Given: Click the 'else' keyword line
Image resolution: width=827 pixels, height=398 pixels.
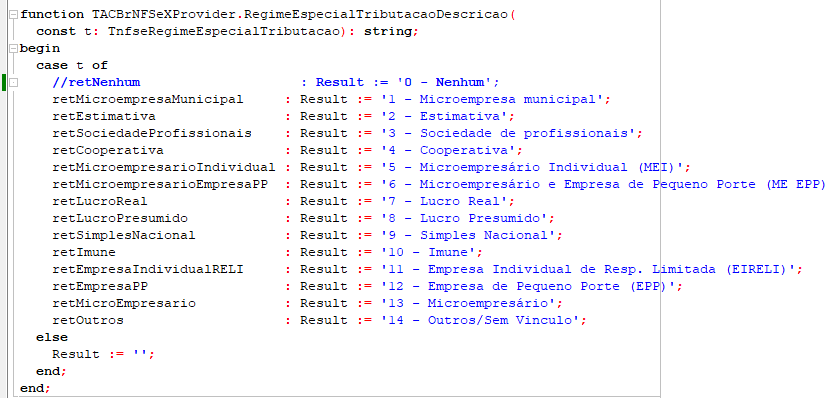Looking at the screenshot, I should click(x=52, y=337).
